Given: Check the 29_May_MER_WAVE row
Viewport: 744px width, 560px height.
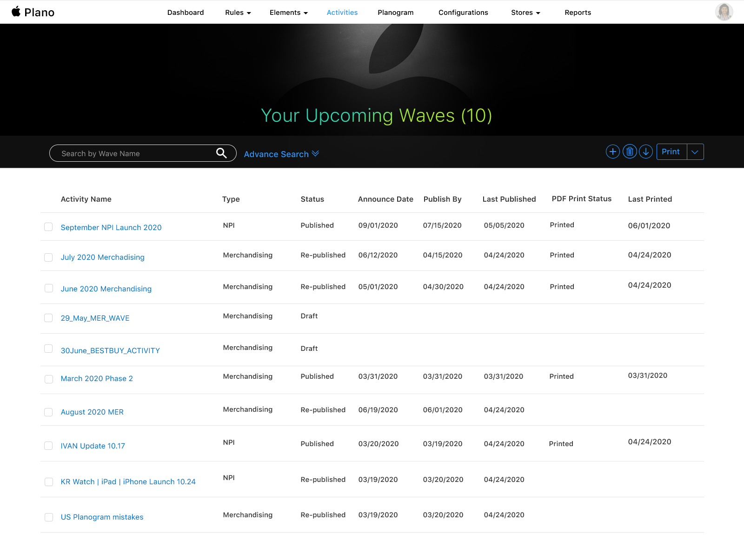Looking at the screenshot, I should coord(48,318).
